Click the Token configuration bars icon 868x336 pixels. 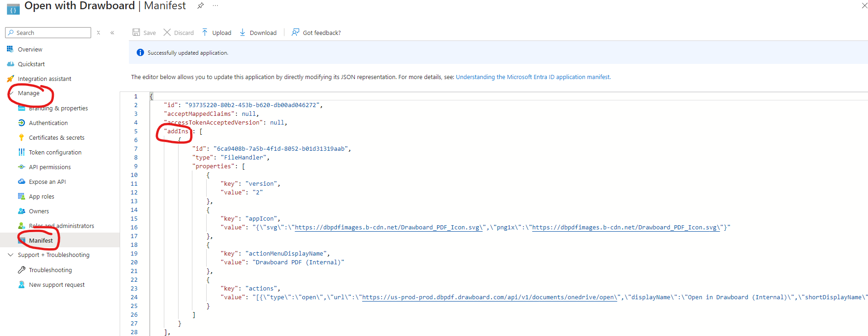click(21, 152)
